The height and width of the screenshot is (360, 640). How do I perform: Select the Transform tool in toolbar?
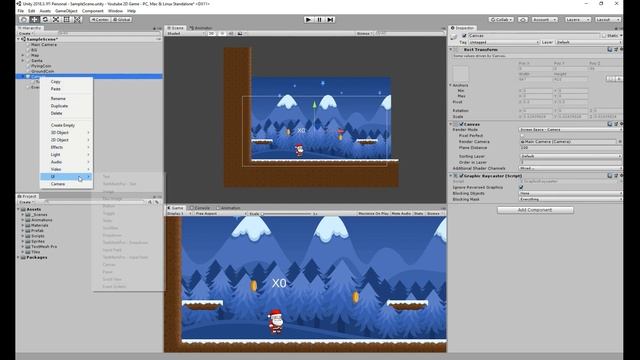[x=77, y=19]
